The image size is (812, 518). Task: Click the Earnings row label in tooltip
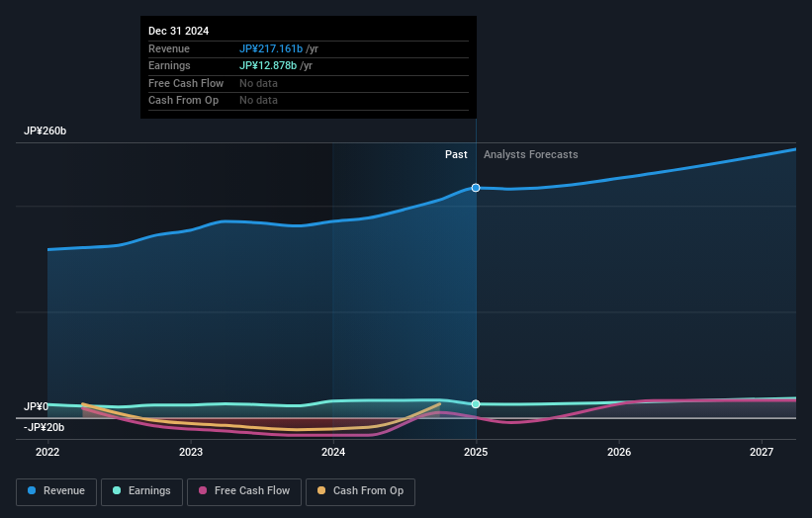169,65
